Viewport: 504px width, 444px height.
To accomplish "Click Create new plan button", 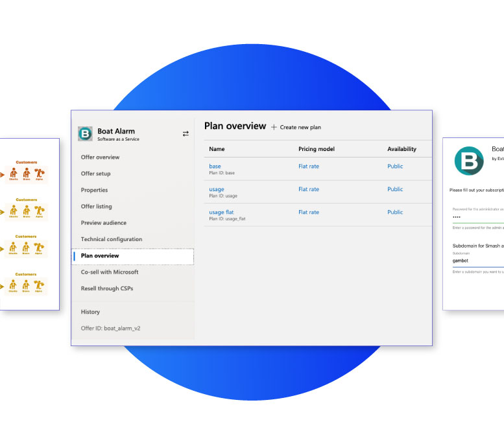I will click(x=296, y=127).
